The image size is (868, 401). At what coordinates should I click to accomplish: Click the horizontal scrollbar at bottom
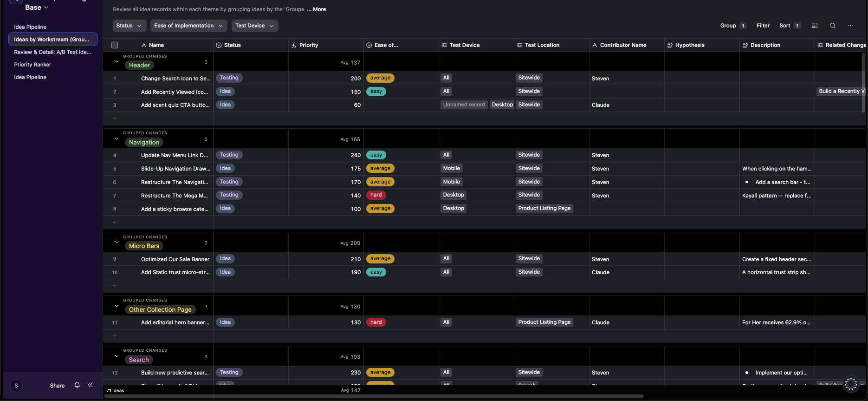click(x=374, y=396)
